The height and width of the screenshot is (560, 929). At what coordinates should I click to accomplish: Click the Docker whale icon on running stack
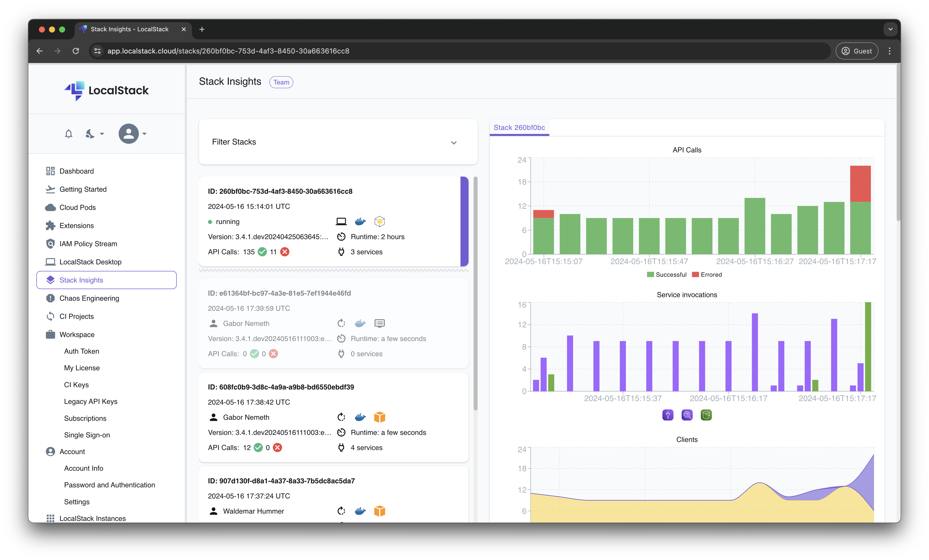tap(360, 221)
